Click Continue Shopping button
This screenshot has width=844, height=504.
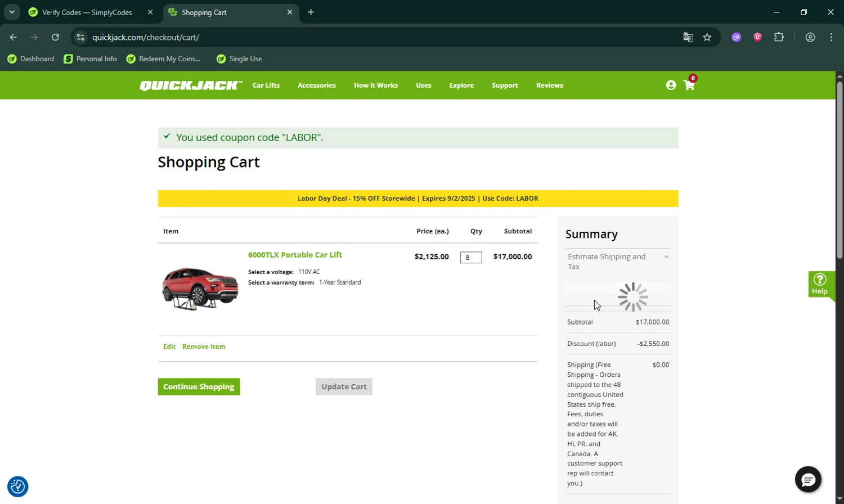[199, 386]
